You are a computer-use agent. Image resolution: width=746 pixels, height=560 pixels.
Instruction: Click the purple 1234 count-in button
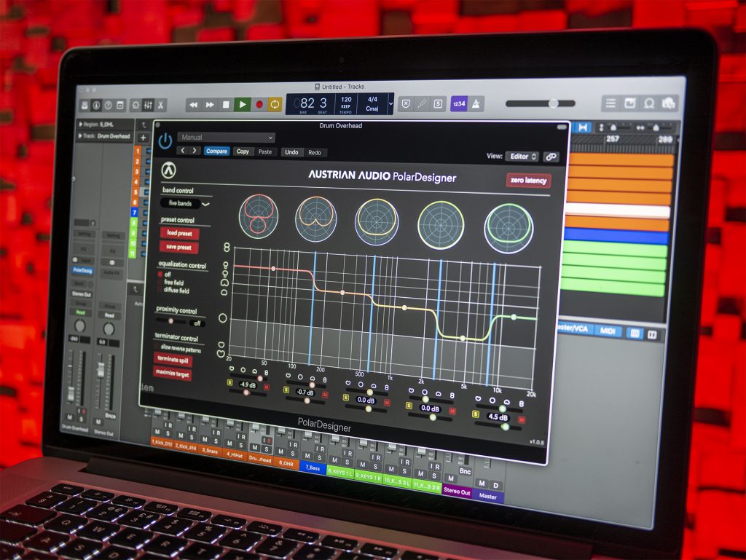click(458, 103)
